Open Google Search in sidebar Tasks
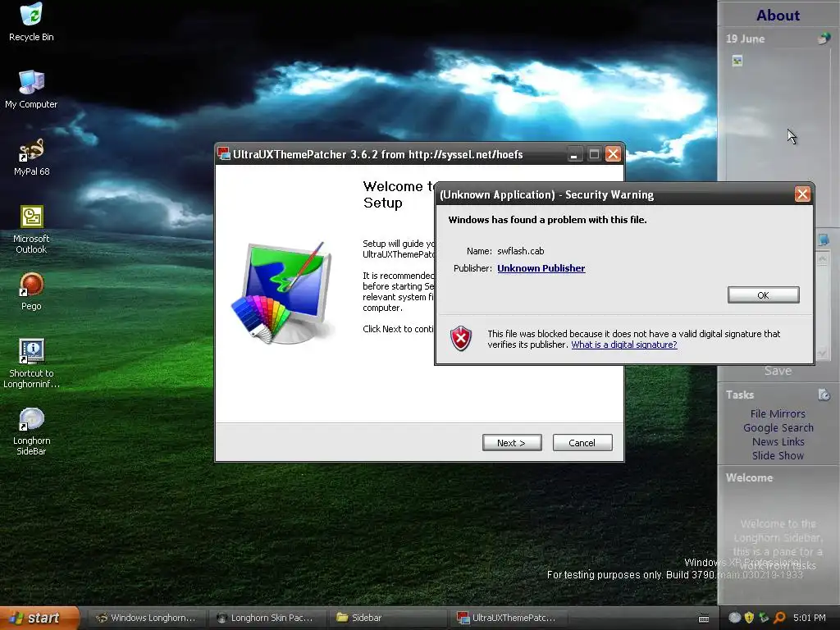 coord(778,427)
